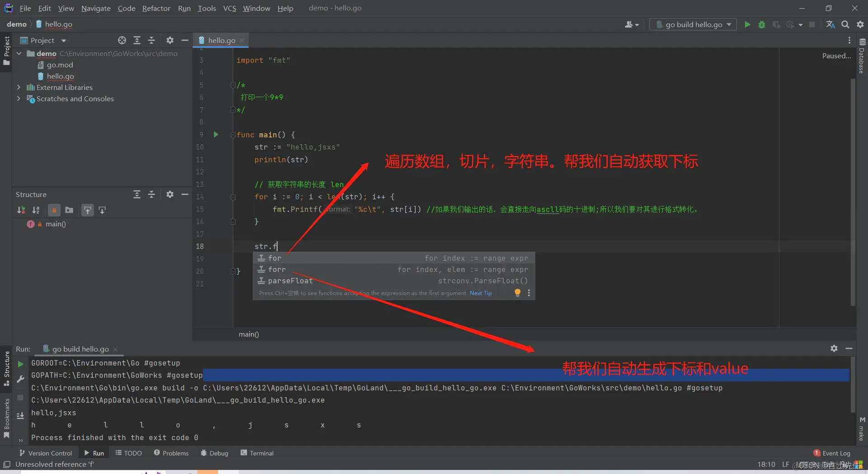Screen dimensions: 868x474
Task: Fold the block comment
Action: 233,85
